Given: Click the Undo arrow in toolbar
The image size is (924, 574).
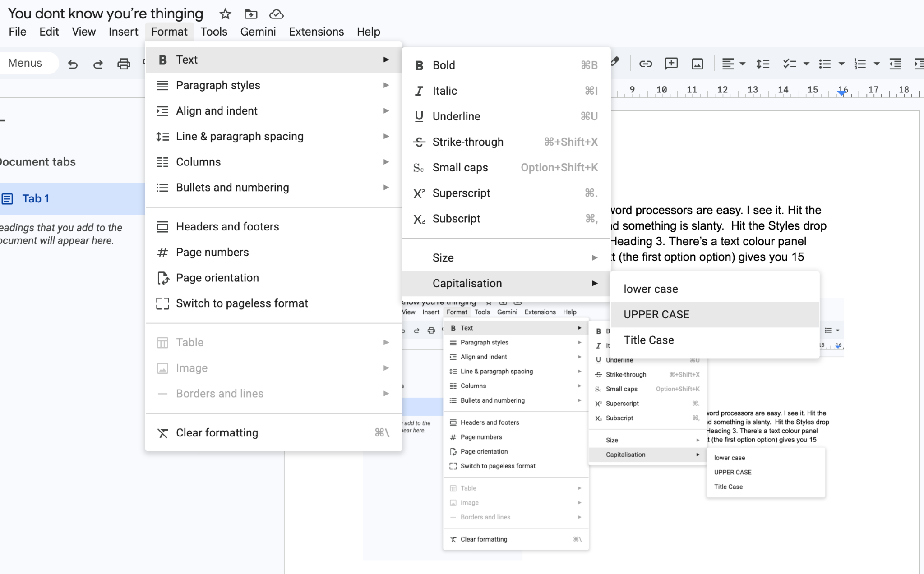Looking at the screenshot, I should coord(73,64).
